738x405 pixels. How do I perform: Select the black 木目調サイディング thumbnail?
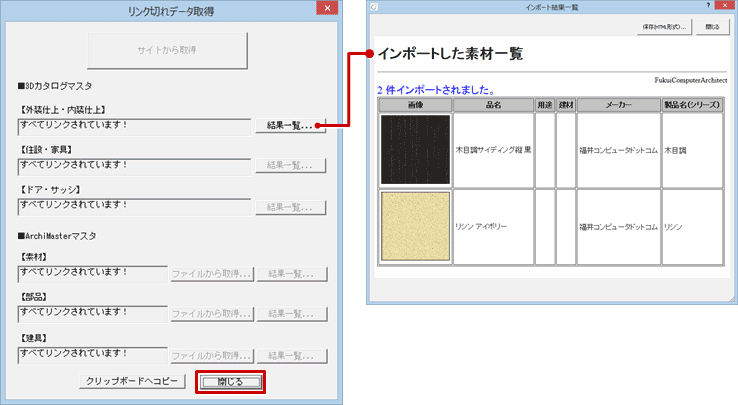tap(415, 150)
